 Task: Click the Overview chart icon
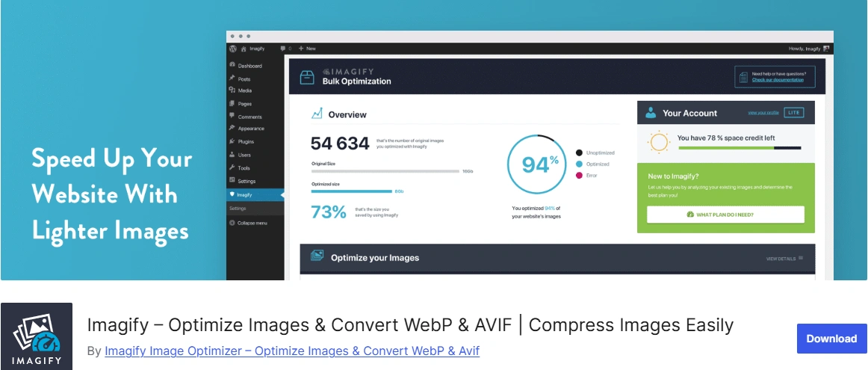317,114
